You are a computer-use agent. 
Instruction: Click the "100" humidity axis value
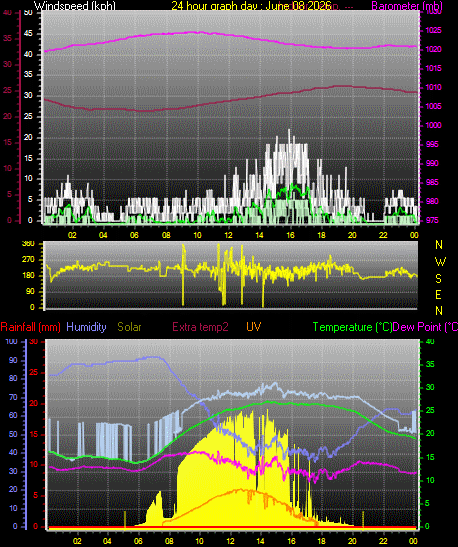tap(12, 342)
